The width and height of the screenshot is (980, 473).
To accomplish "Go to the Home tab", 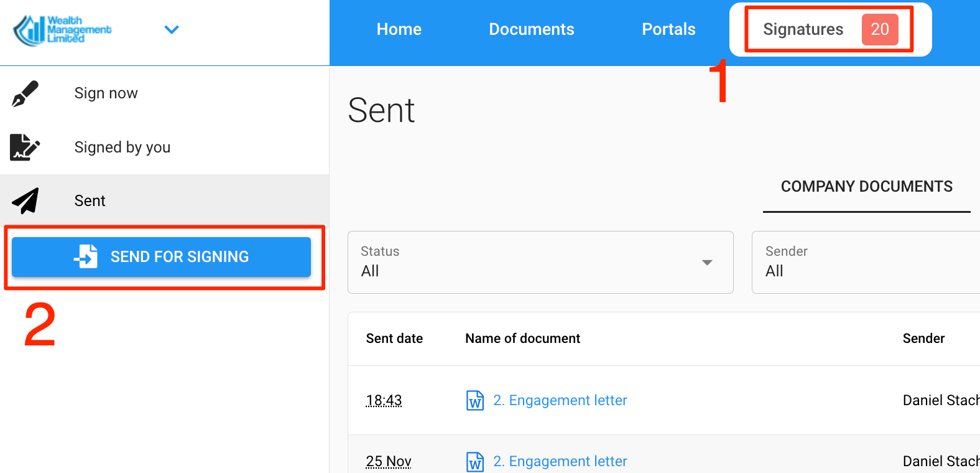I will (x=399, y=29).
